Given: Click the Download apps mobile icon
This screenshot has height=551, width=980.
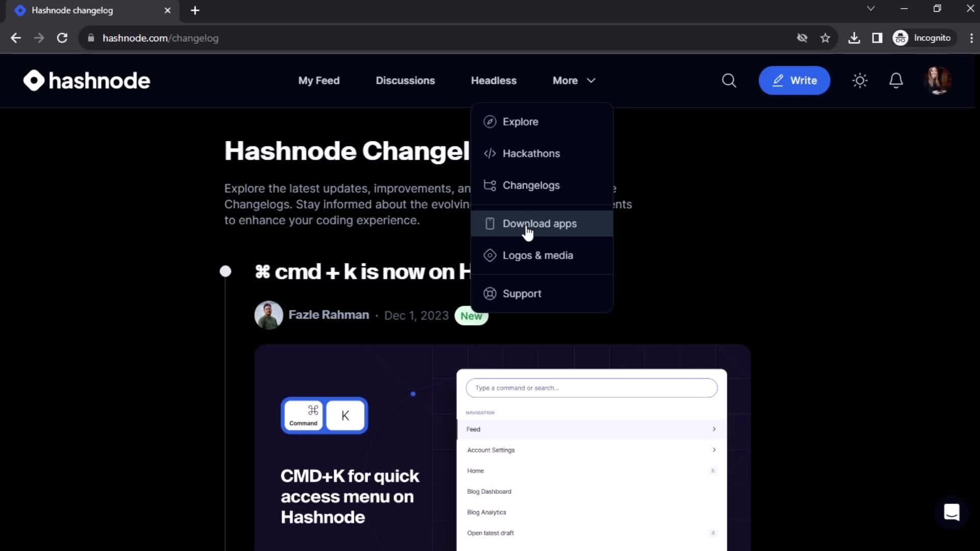Looking at the screenshot, I should point(489,223).
